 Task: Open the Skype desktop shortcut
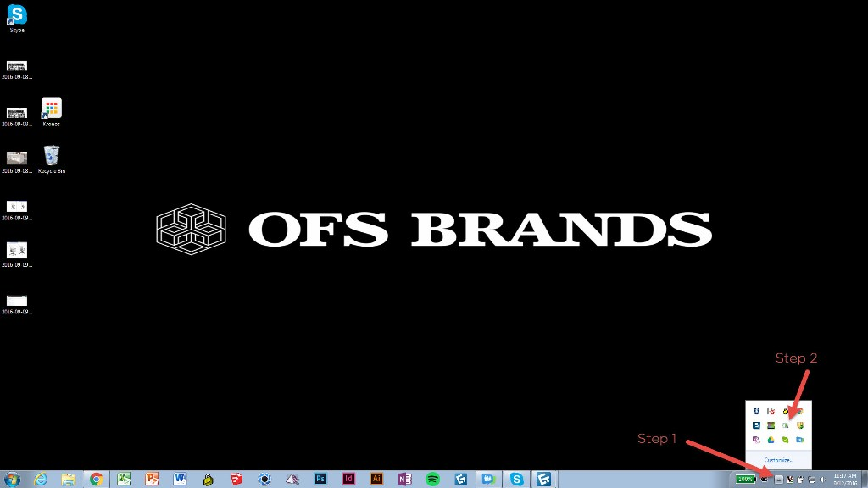pos(17,18)
